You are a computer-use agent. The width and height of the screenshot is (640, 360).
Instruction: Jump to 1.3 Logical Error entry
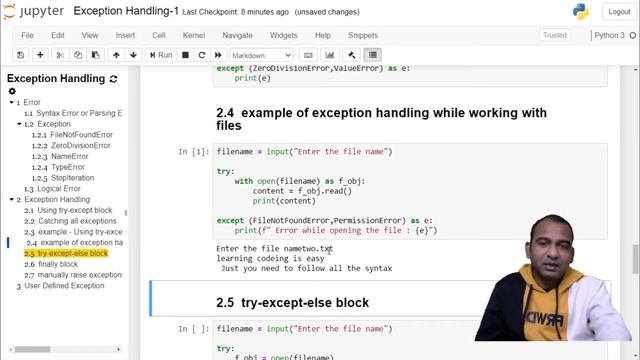pos(52,189)
